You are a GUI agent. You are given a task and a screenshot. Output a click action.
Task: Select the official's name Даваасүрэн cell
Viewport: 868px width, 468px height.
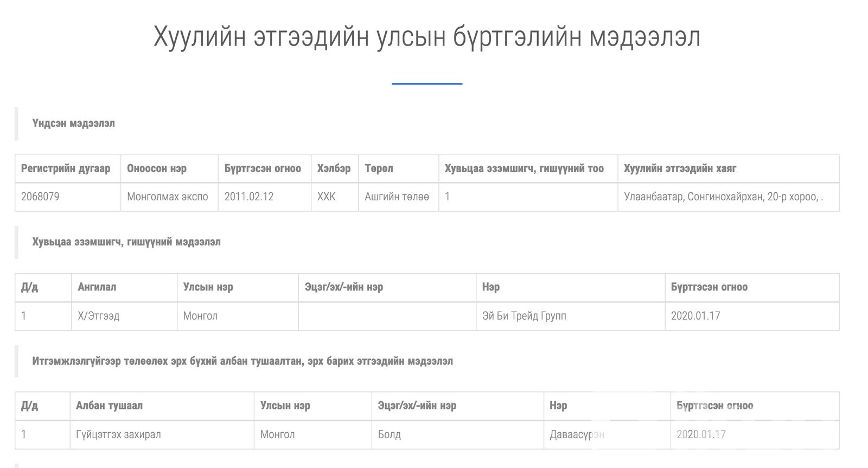coord(577,434)
